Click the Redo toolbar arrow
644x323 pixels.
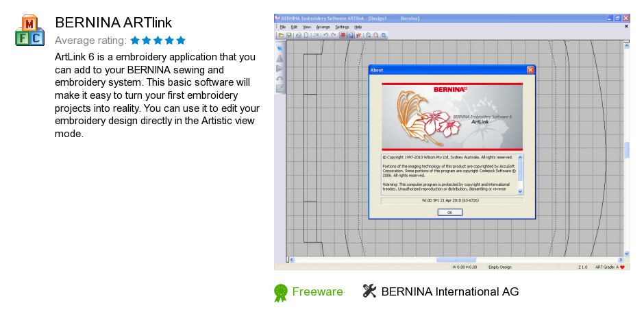coord(334,35)
